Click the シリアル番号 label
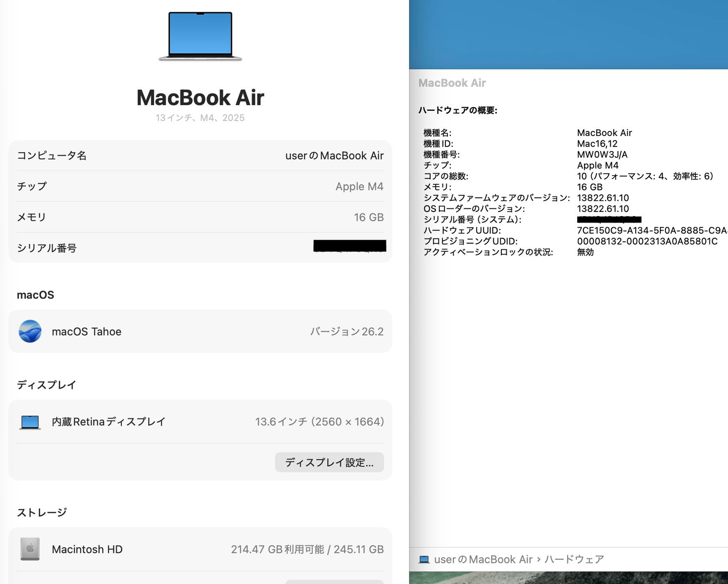The width and height of the screenshot is (728, 584). coord(47,248)
